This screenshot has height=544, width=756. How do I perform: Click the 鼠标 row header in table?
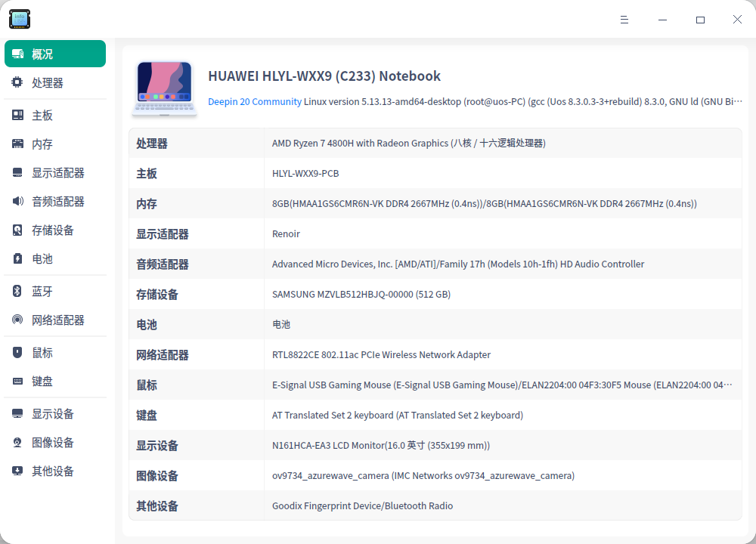click(x=147, y=385)
